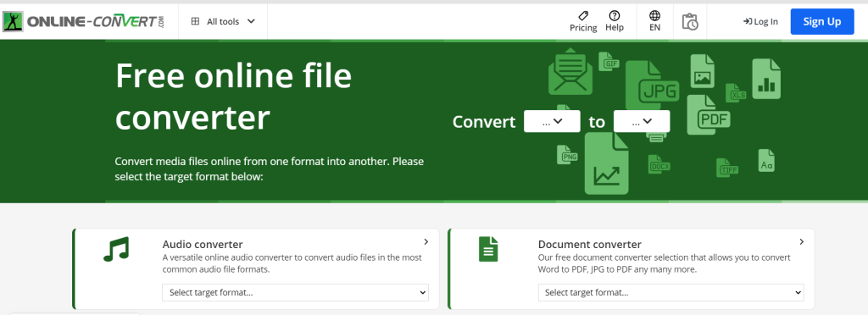Screen dimensions: 868x315
Task: Click the Online-Convert.com logo
Action: (x=84, y=21)
